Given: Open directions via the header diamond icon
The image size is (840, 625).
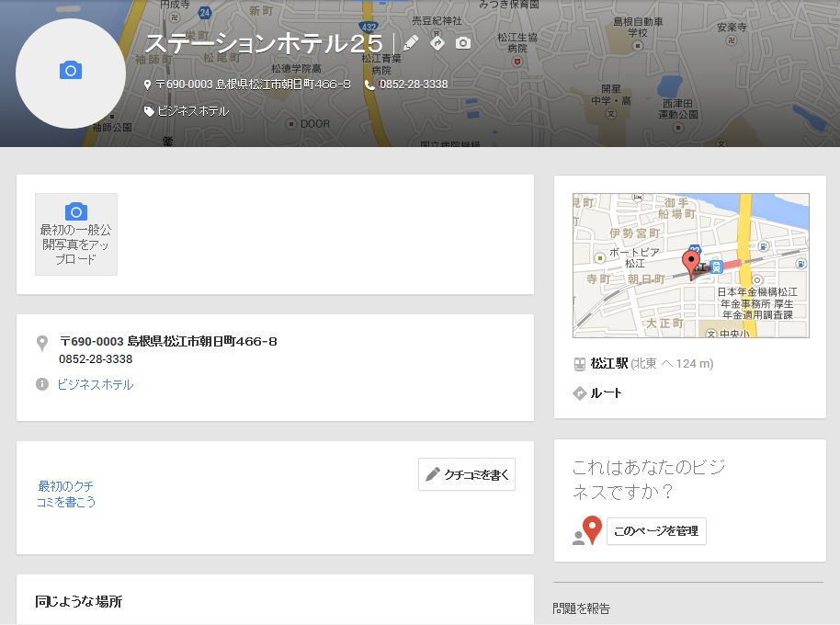Looking at the screenshot, I should tap(437, 43).
